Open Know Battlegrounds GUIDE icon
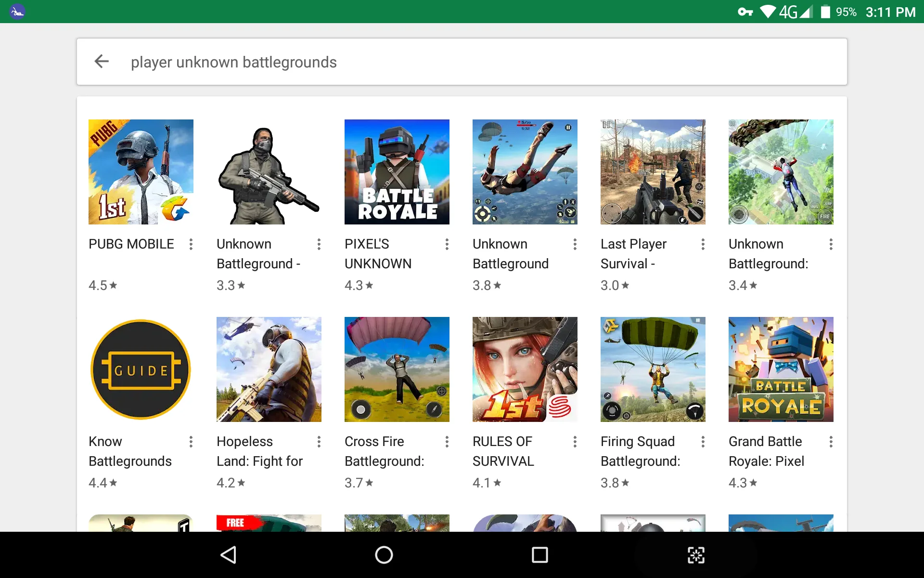This screenshot has height=578, width=924. click(141, 369)
